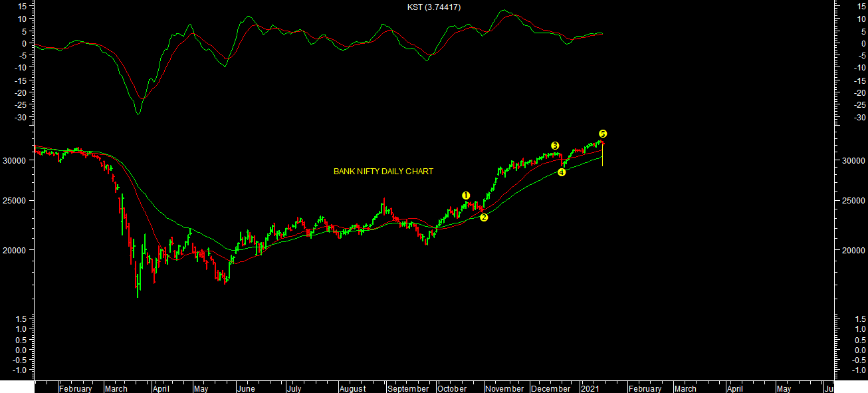Jump to September on the time axis
This screenshot has width=868, height=393.
pyautogui.click(x=407, y=389)
